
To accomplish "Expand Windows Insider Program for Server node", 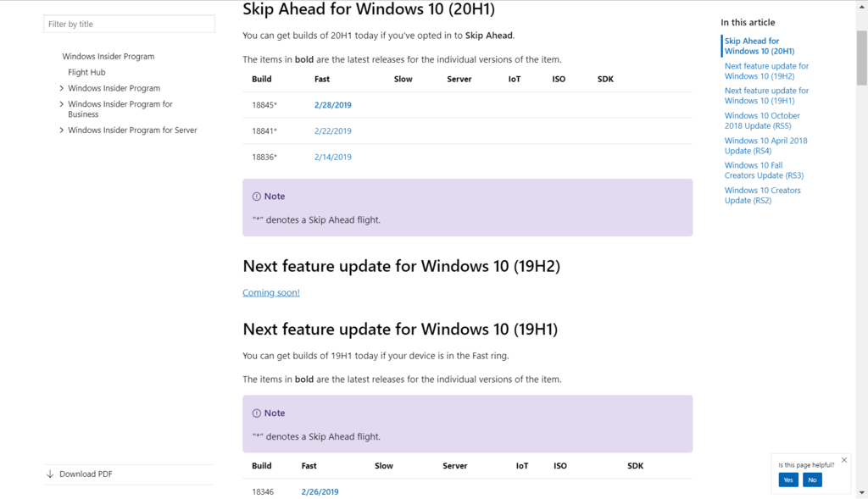I will click(62, 130).
